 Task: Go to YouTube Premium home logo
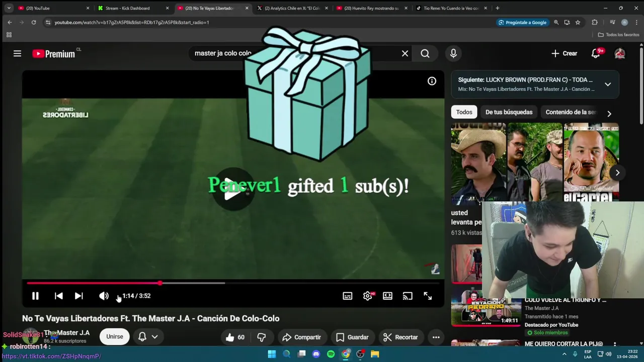tap(54, 54)
